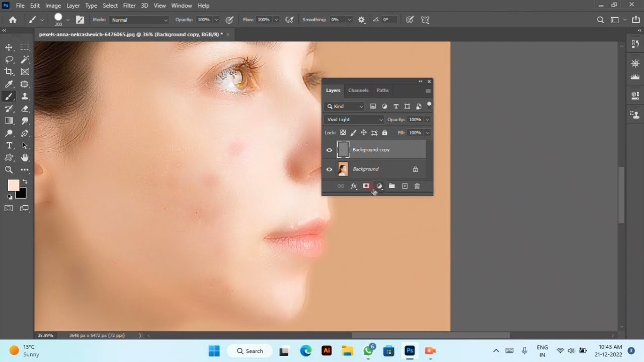Open brush Mode Normal dropdown
Viewport: 644px width, 362px height.
point(139,20)
